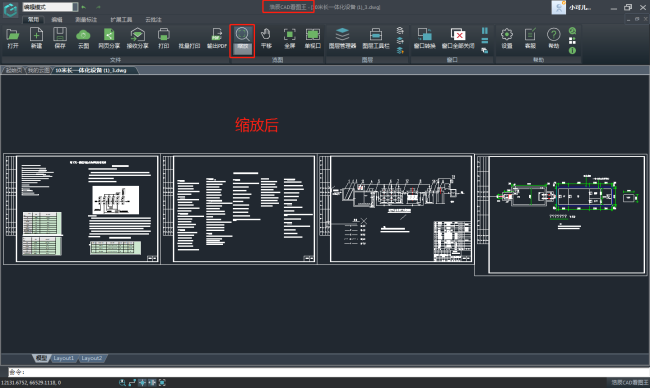The image size is (650, 388).
Task: Switch to the 云批注 ribbon tab
Action: (x=153, y=19)
